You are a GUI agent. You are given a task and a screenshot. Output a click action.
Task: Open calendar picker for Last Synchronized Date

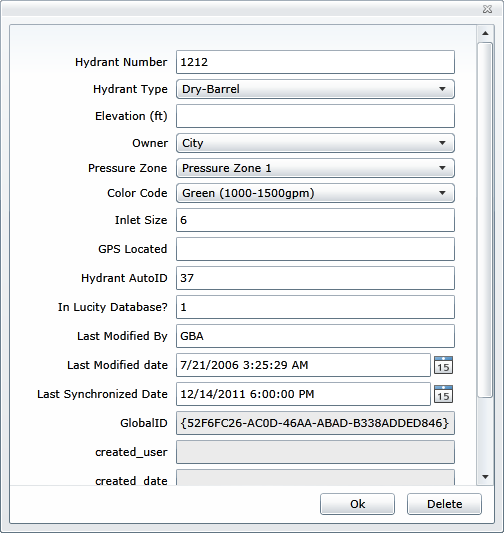(444, 394)
